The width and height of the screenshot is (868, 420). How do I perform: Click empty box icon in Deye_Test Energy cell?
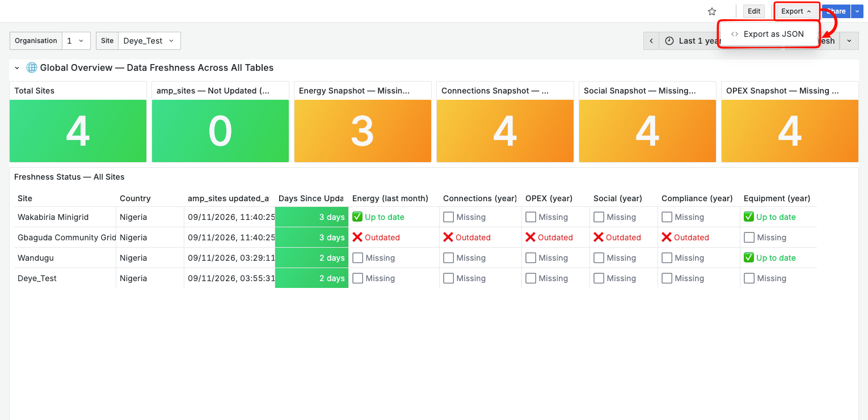point(357,278)
